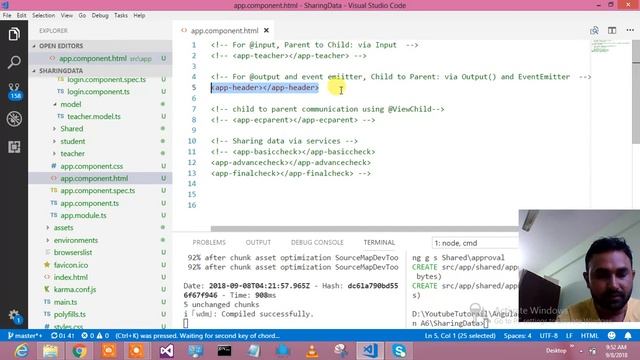Open index.html in the explorer
The height and width of the screenshot is (360, 640).
(x=71, y=277)
